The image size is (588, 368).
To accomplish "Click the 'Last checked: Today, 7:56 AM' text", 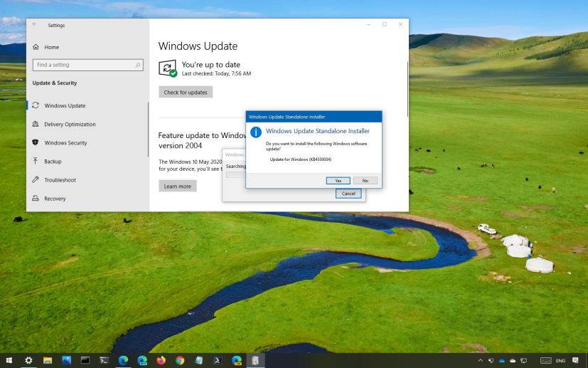I will click(x=216, y=73).
